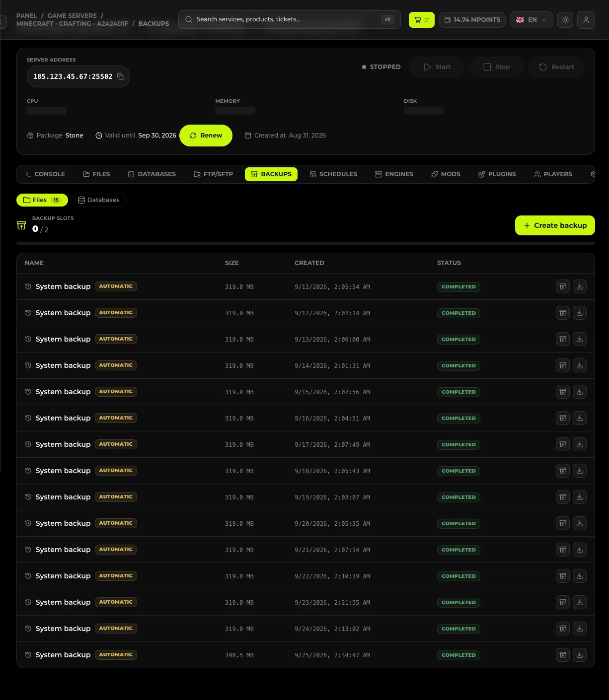Renew the server package
609x700 pixels.
206,136
